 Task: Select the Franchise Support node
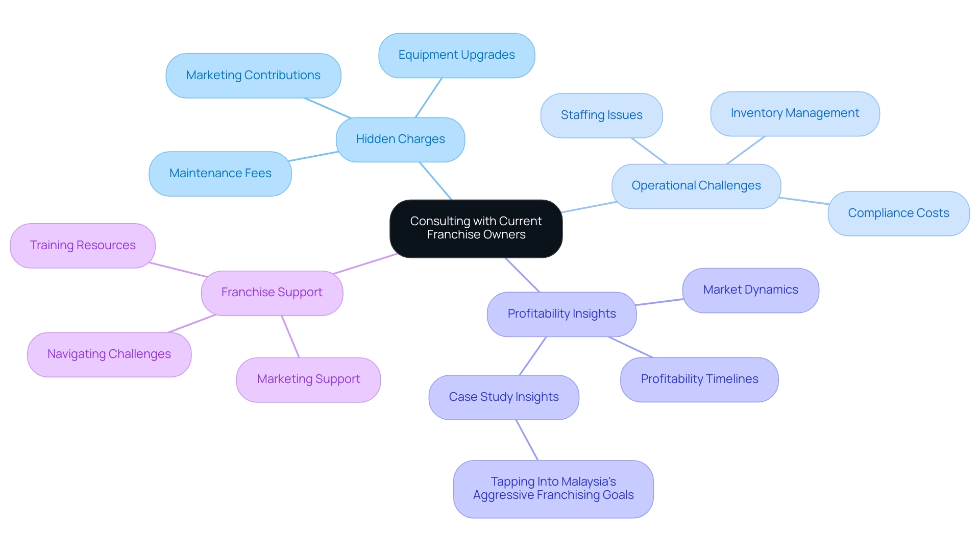[273, 291]
